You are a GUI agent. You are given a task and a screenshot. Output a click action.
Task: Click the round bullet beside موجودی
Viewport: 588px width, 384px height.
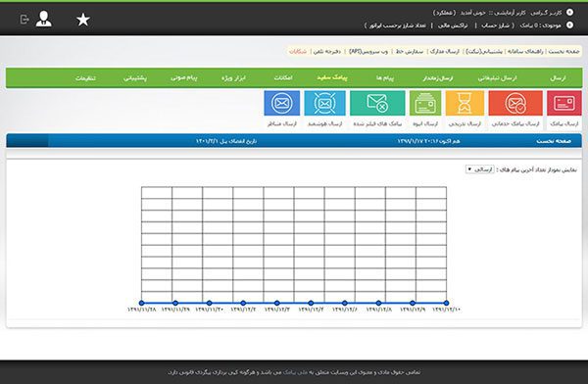(569, 25)
